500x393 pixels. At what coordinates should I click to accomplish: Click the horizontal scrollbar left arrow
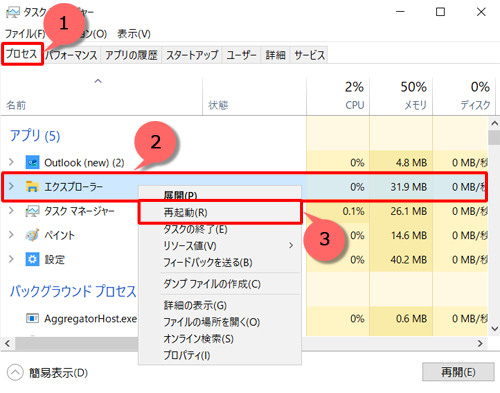[x=7, y=343]
